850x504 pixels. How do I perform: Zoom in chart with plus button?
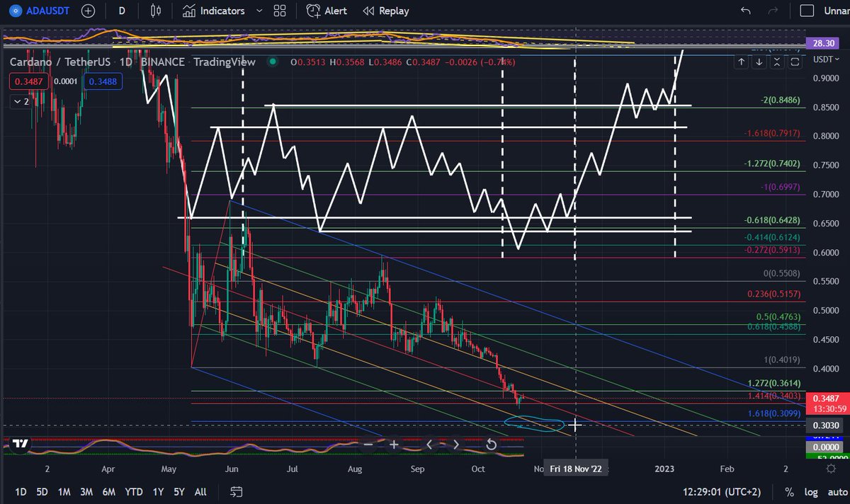click(394, 445)
